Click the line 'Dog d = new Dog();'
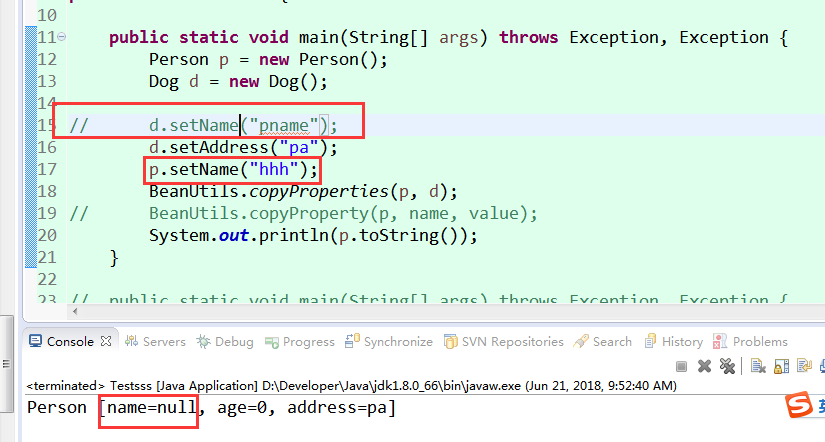This screenshot has width=825, height=442. [x=238, y=82]
